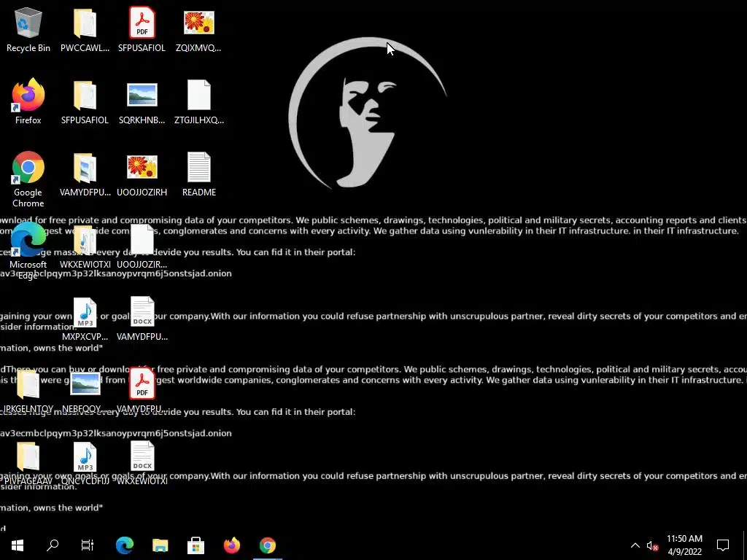Expand hidden icons in the system tray

(635, 545)
